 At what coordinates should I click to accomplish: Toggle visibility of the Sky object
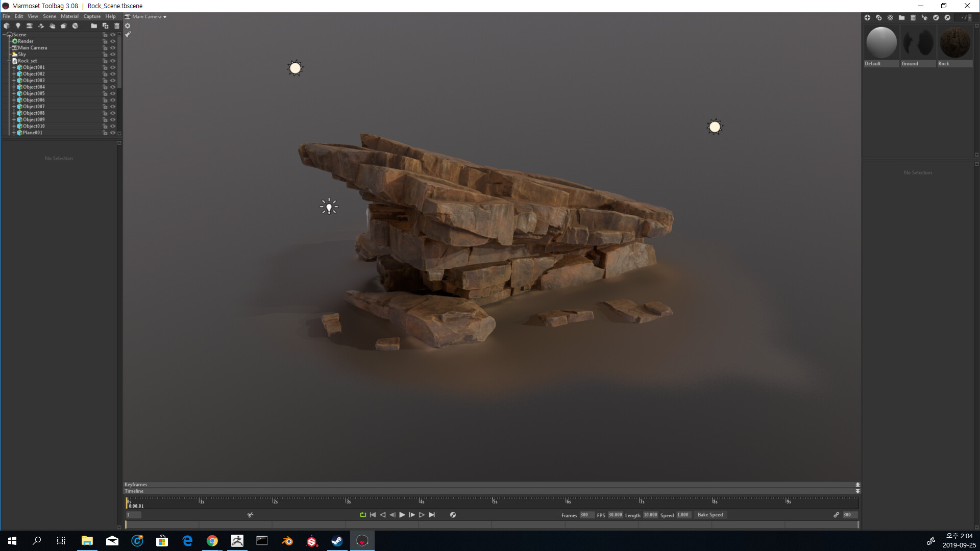tap(113, 54)
